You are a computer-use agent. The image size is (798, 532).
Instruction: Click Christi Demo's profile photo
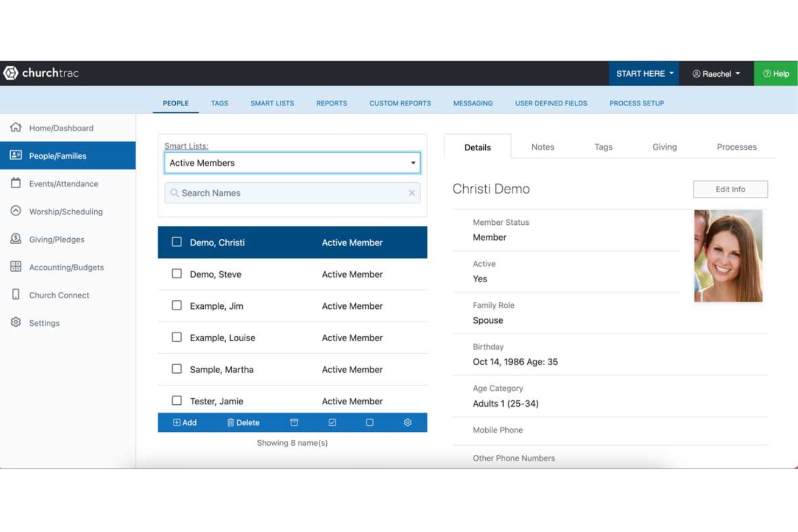tap(728, 256)
